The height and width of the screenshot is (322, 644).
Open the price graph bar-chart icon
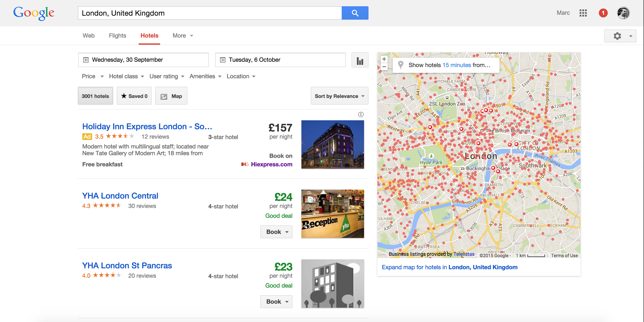(360, 60)
